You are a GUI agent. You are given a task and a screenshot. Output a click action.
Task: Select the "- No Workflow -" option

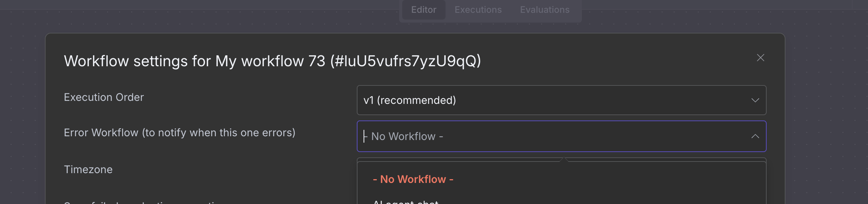tap(413, 179)
